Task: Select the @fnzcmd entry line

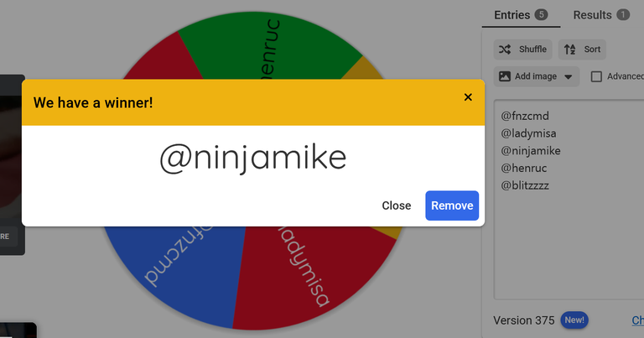Action: pos(525,116)
